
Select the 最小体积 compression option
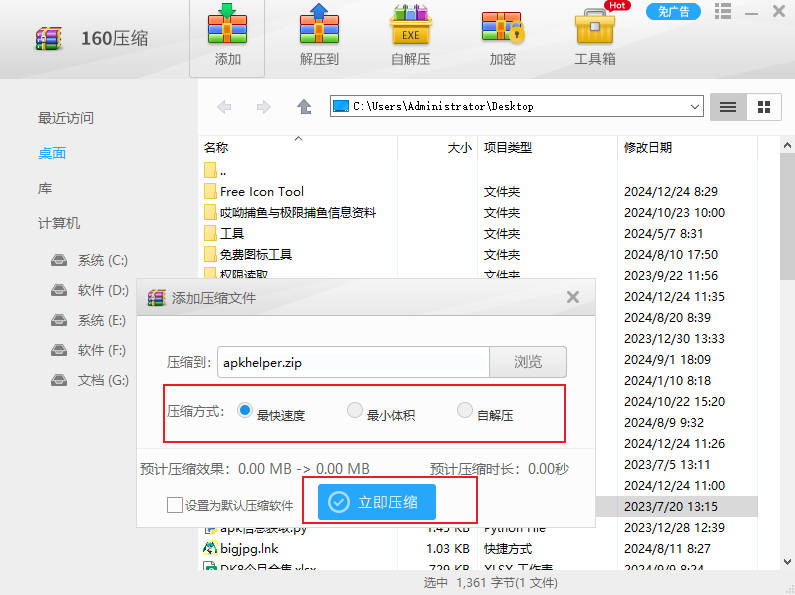(354, 410)
